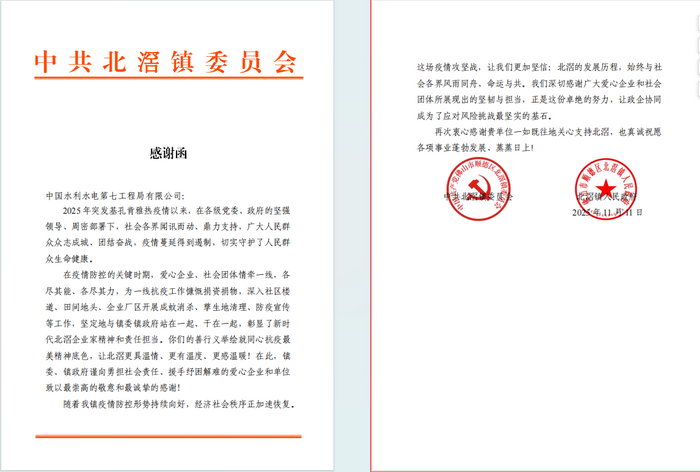Click the orange line at page one bottom

click(x=166, y=436)
